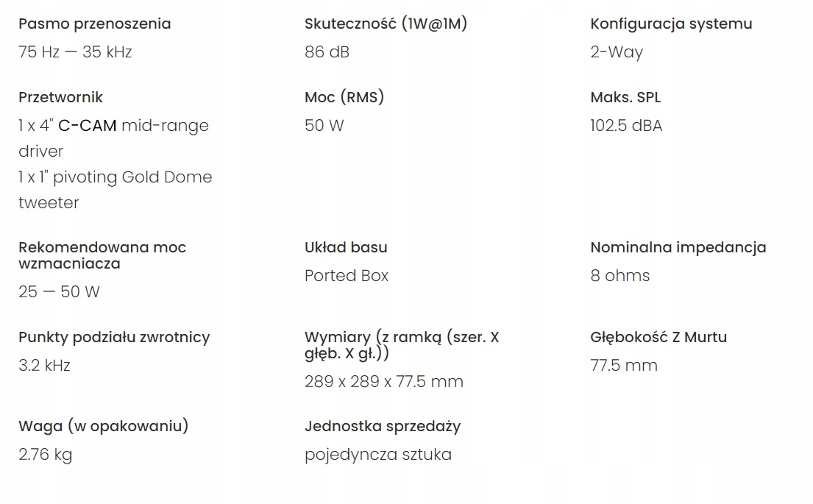The image size is (813, 504).
Task: Click the pivoting Gold Dome tweeter line
Action: tap(116, 177)
